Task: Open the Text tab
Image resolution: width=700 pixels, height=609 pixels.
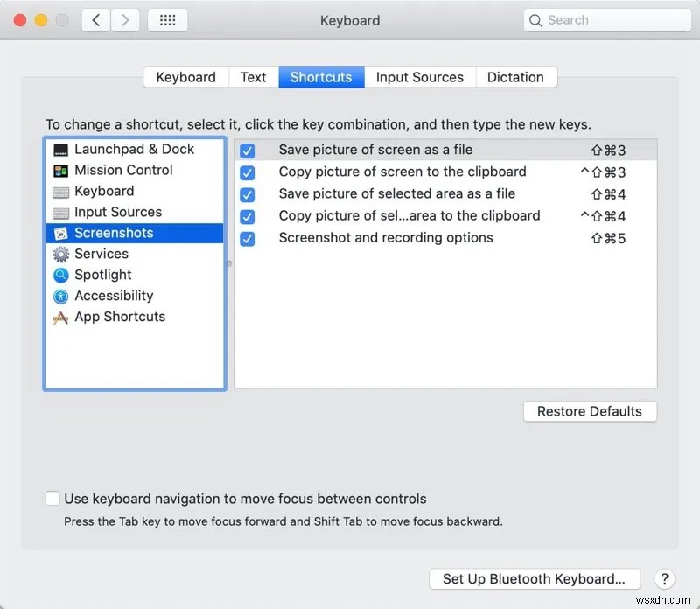Action: click(252, 77)
